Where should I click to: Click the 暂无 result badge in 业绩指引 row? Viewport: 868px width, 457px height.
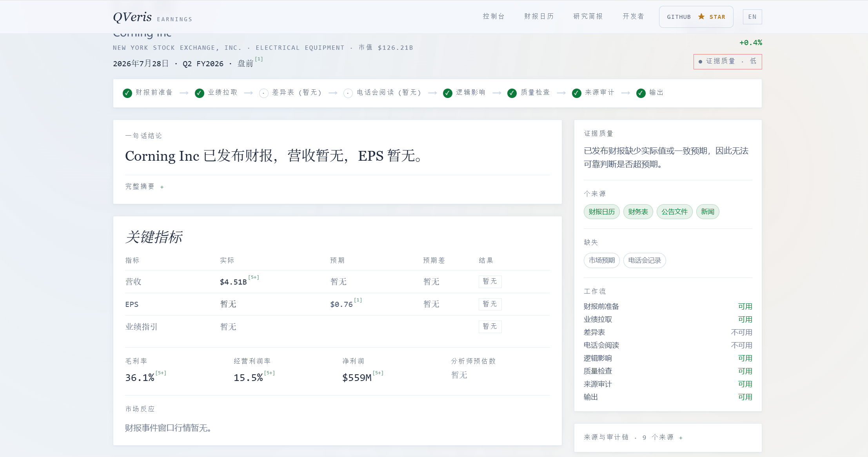tap(490, 326)
